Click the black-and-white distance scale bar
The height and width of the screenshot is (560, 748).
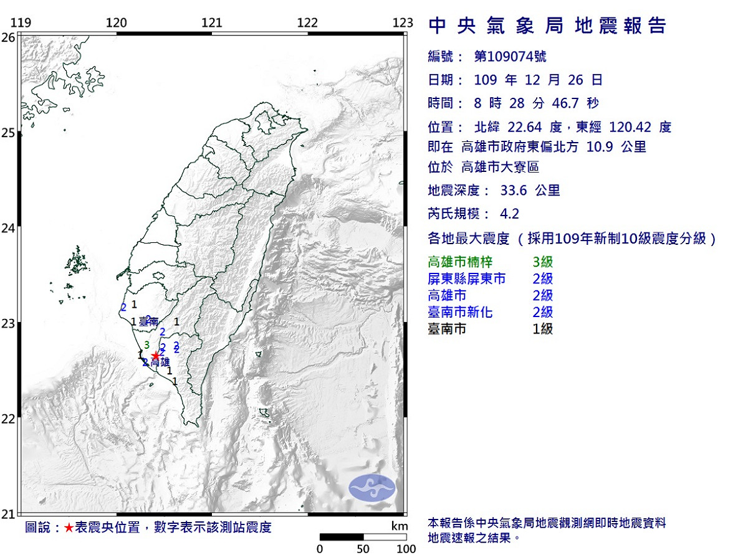point(363,537)
